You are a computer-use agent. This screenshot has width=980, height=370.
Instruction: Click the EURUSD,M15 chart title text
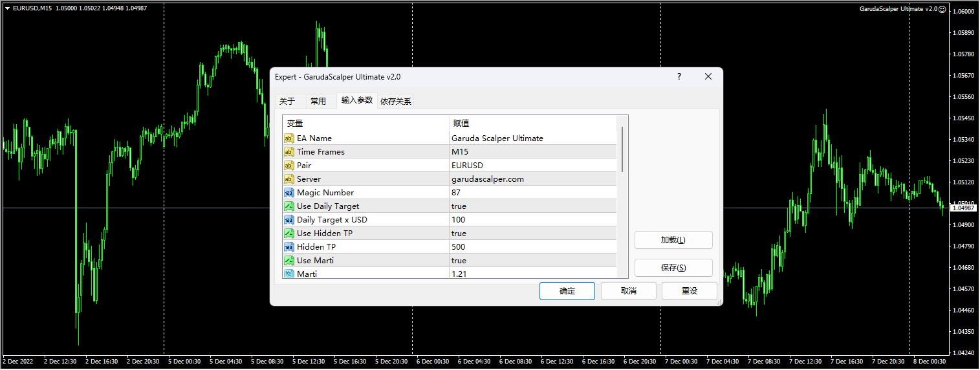32,8
